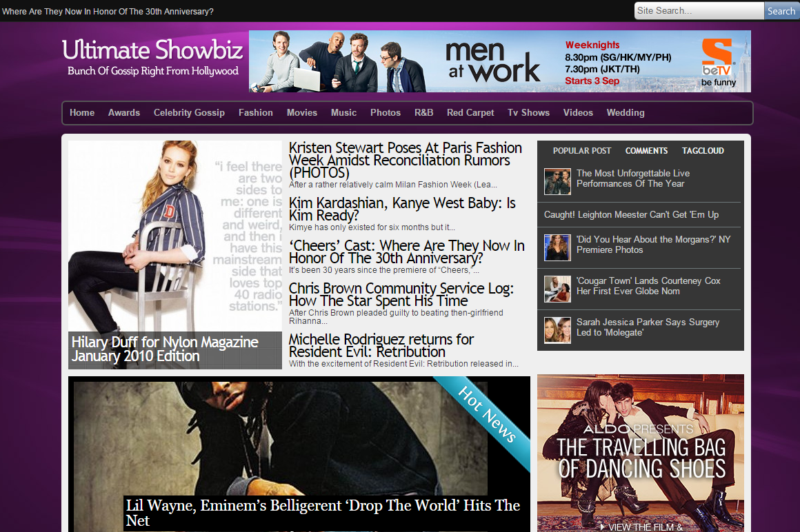The width and height of the screenshot is (800, 532).
Task: Read the Kristen Stewart Paris Fashion Week article
Action: coord(405,160)
